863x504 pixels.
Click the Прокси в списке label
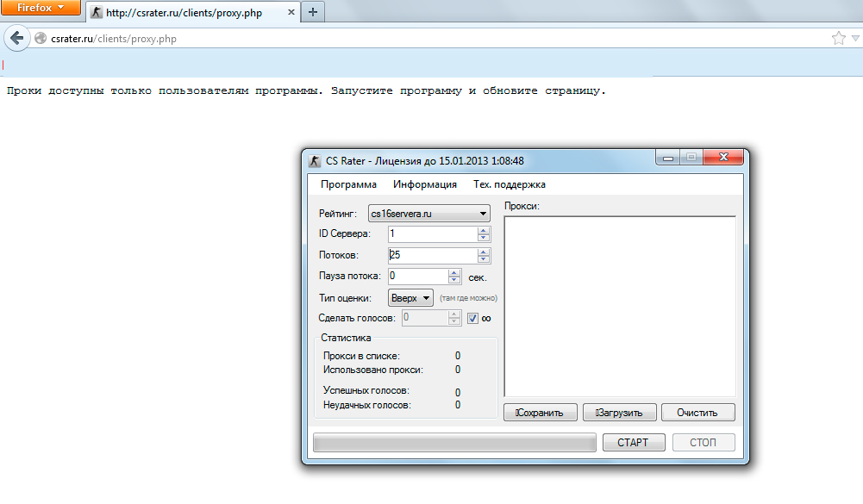tap(361, 356)
